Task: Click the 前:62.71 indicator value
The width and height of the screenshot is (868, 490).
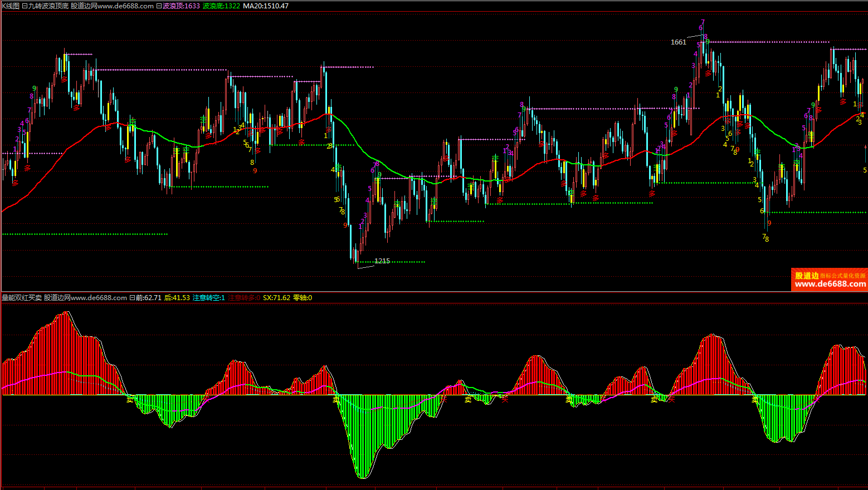Action: point(149,298)
